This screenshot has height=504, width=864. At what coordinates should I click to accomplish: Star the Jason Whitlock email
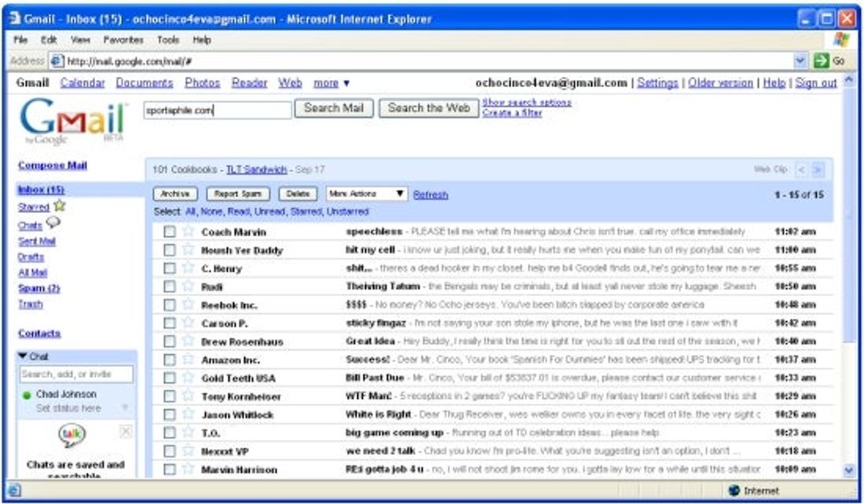188,414
